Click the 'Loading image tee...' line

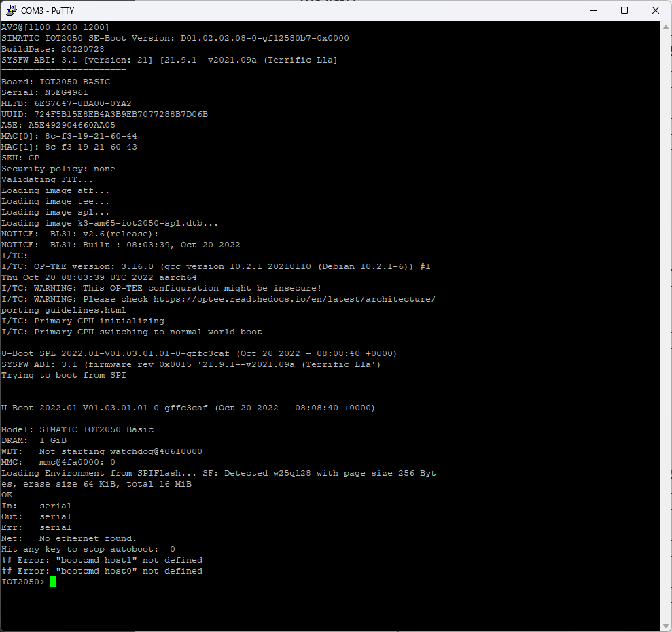55,201
